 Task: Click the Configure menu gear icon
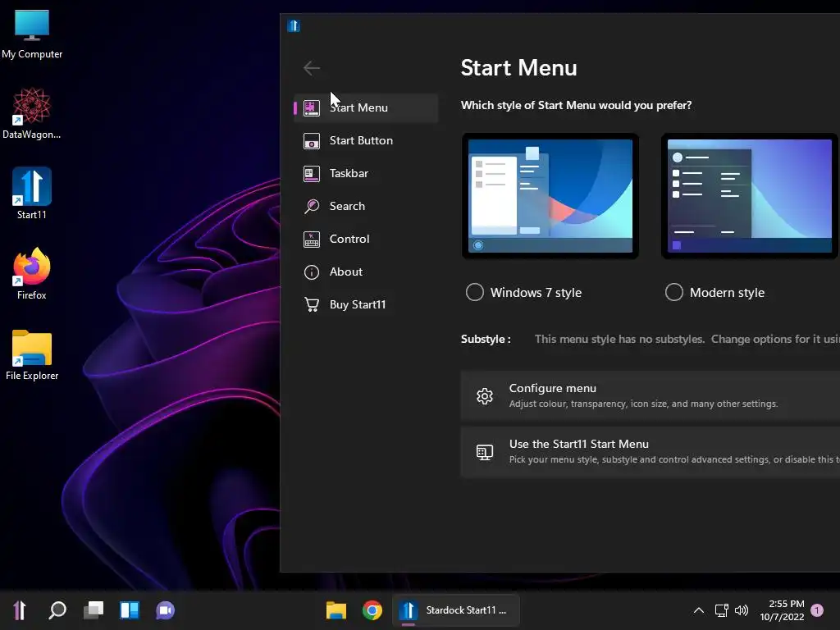coord(485,396)
